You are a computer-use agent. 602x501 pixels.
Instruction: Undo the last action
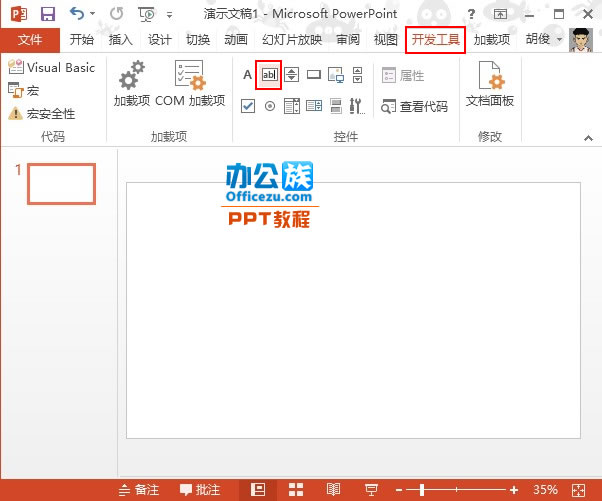(x=77, y=14)
